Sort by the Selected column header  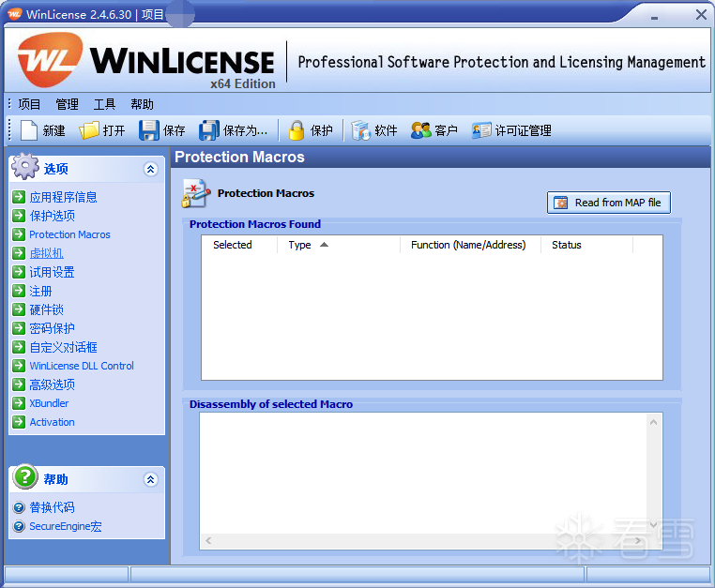[239, 245]
